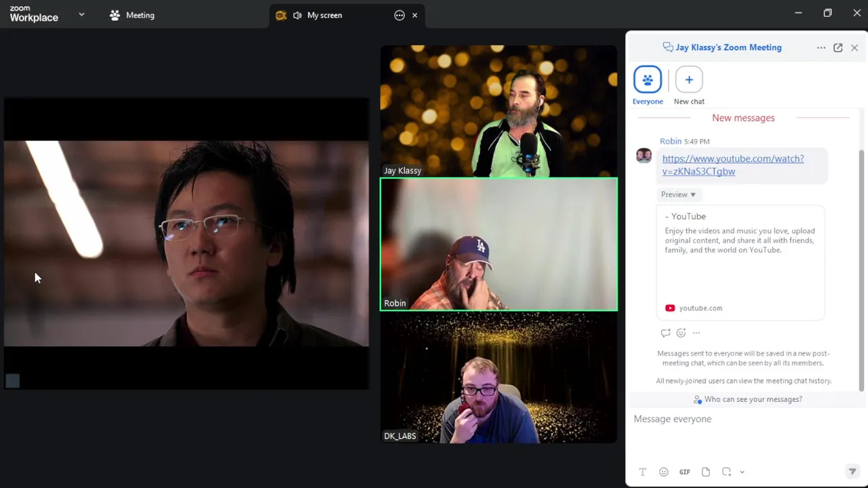Viewport: 868px width, 488px height.
Task: Open the more options icon on My screen tab
Action: (399, 15)
